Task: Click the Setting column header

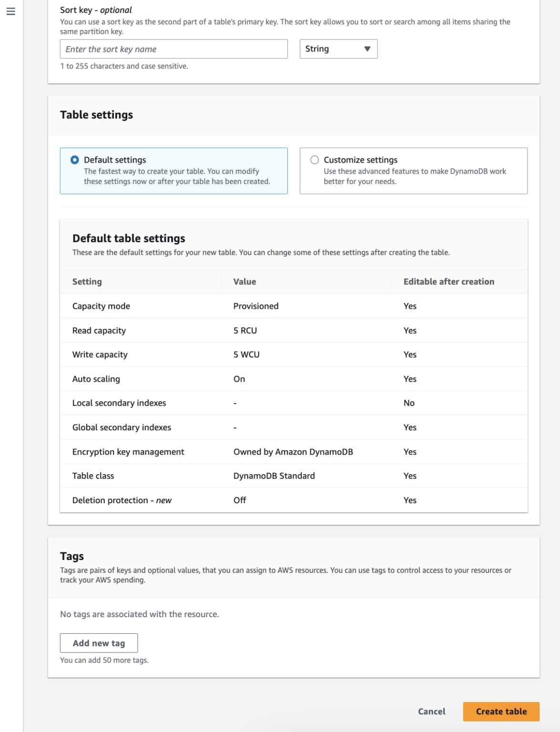Action: tap(87, 282)
